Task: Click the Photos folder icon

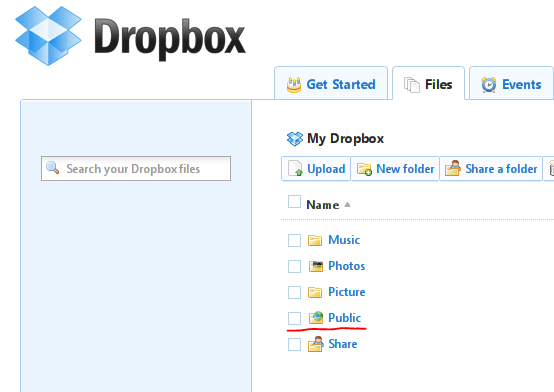Action: coord(316,266)
